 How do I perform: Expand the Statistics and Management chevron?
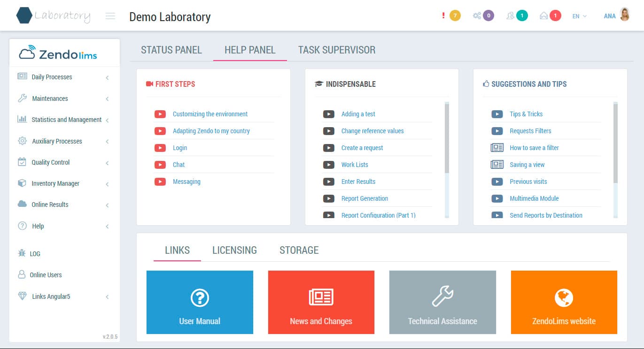pyautogui.click(x=107, y=120)
